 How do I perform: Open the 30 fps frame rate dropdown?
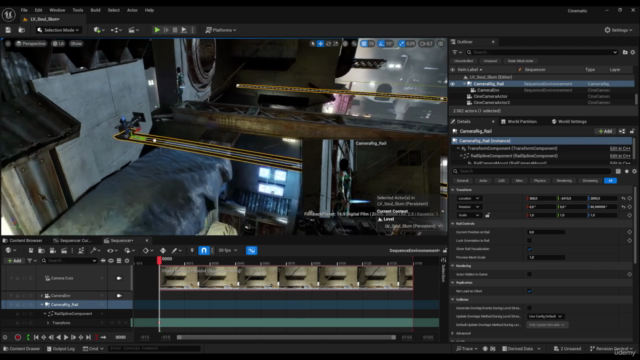click(x=228, y=250)
